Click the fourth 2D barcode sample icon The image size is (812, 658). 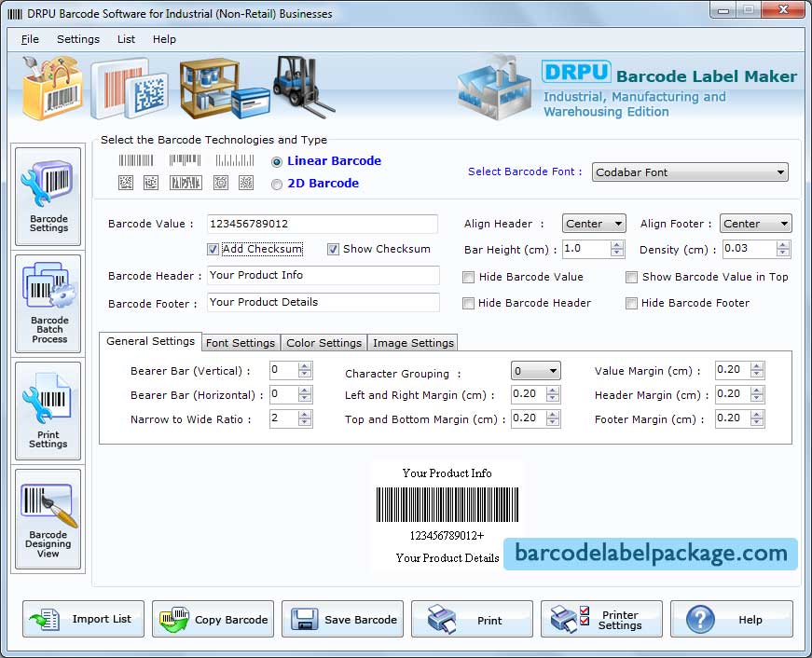point(221,183)
